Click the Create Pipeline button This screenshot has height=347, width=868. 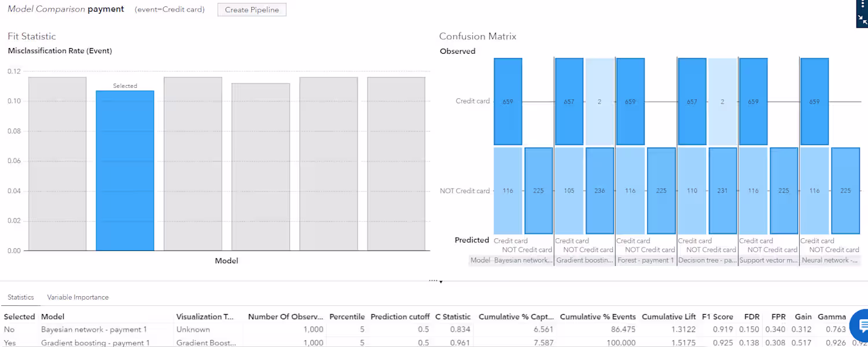252,9
